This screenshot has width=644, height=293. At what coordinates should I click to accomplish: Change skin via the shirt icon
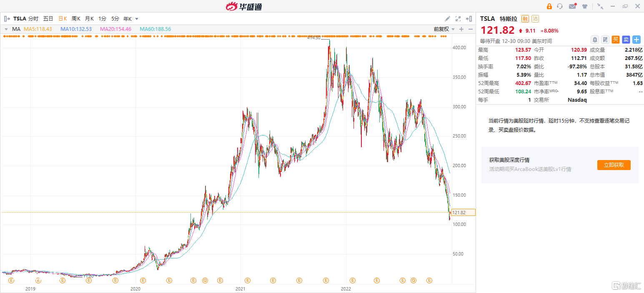585,6
